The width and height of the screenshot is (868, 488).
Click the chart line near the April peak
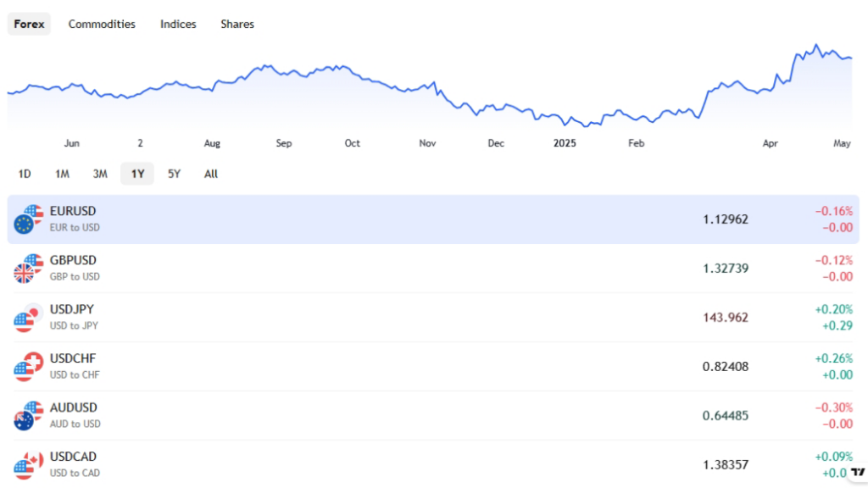point(815,46)
